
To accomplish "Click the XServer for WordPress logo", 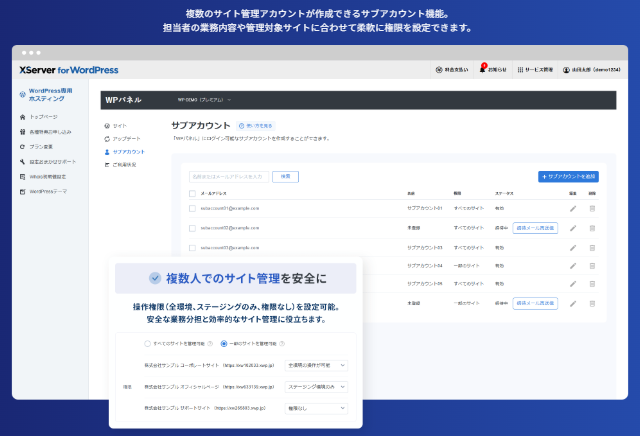I will tap(69, 70).
